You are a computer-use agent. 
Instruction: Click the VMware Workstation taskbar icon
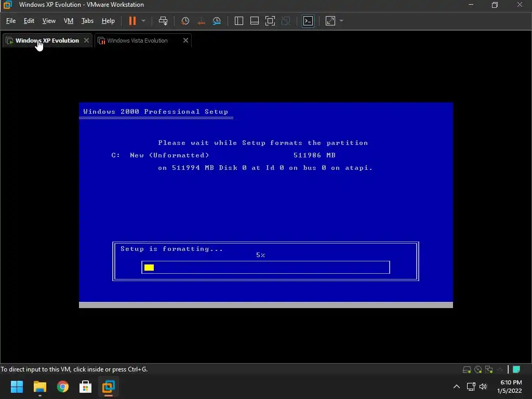click(109, 387)
